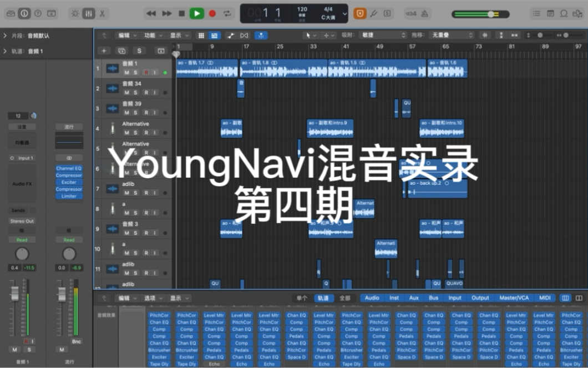This screenshot has width=588, height=368.
Task: Filter mixer by Master/VCA channels
Action: (x=514, y=298)
